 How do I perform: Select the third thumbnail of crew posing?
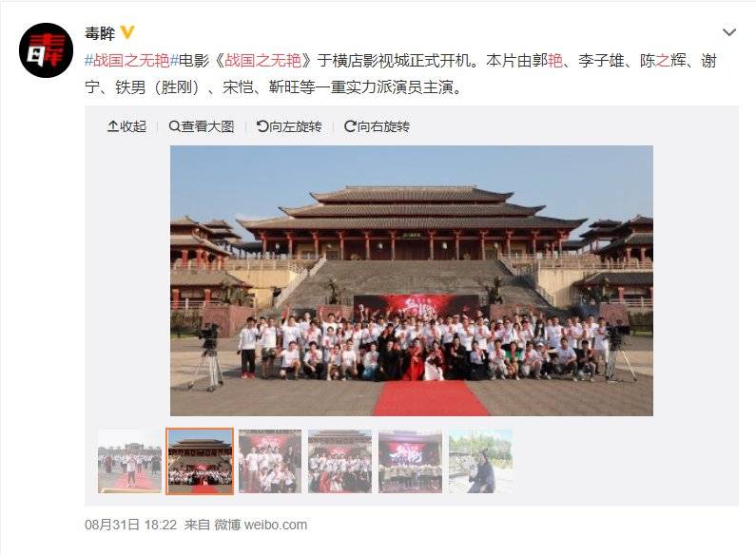[270, 461]
